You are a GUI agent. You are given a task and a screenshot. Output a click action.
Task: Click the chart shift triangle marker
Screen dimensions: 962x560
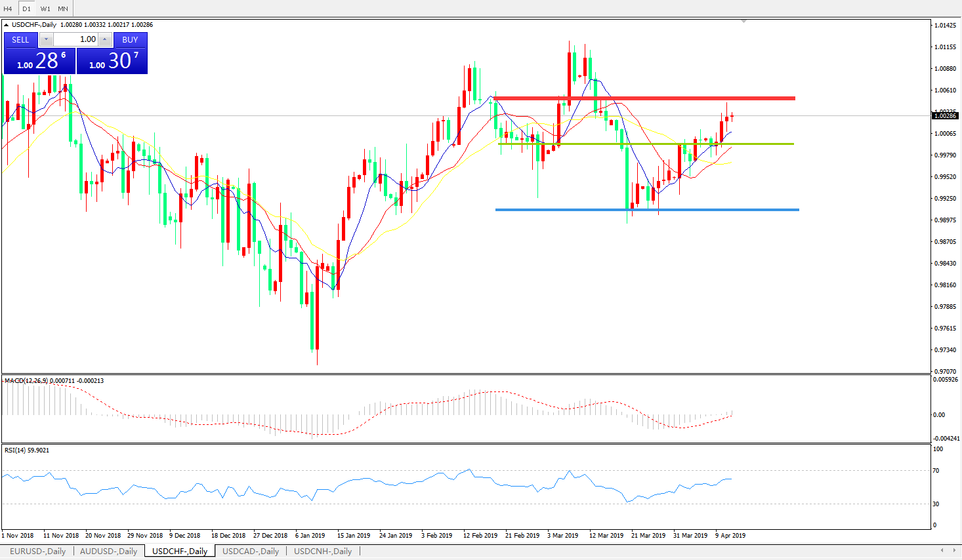coord(743,22)
